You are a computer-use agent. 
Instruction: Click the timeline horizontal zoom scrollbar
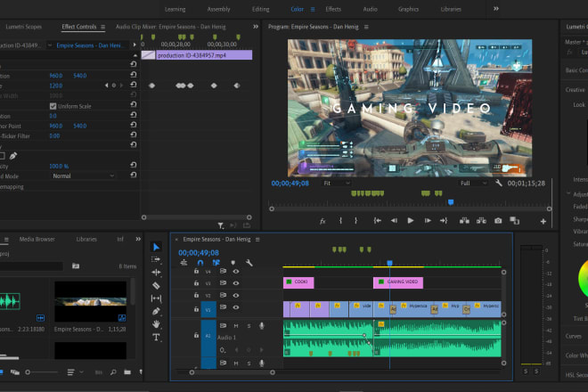pyautogui.click(x=233, y=372)
